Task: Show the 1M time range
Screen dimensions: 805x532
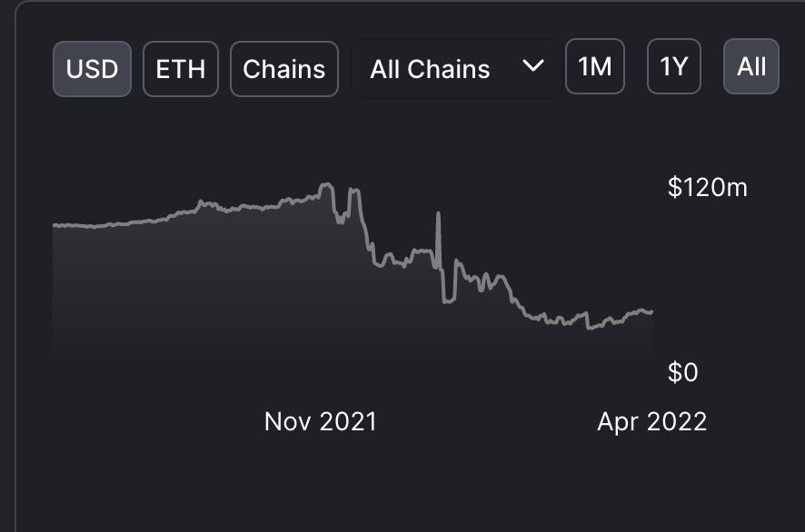Action: (595, 66)
